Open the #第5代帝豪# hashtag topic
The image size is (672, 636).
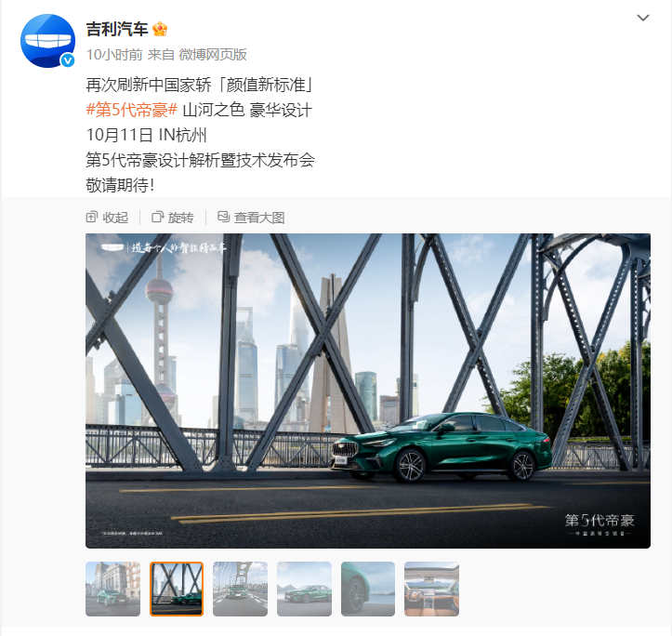click(132, 111)
